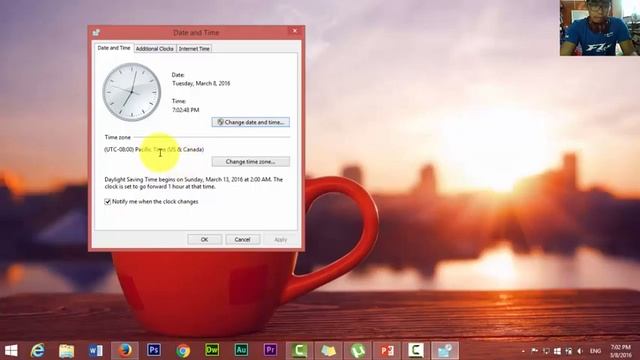The width and height of the screenshot is (640, 360).
Task: Open Microsoft Word from the taskbar
Action: (x=96, y=350)
